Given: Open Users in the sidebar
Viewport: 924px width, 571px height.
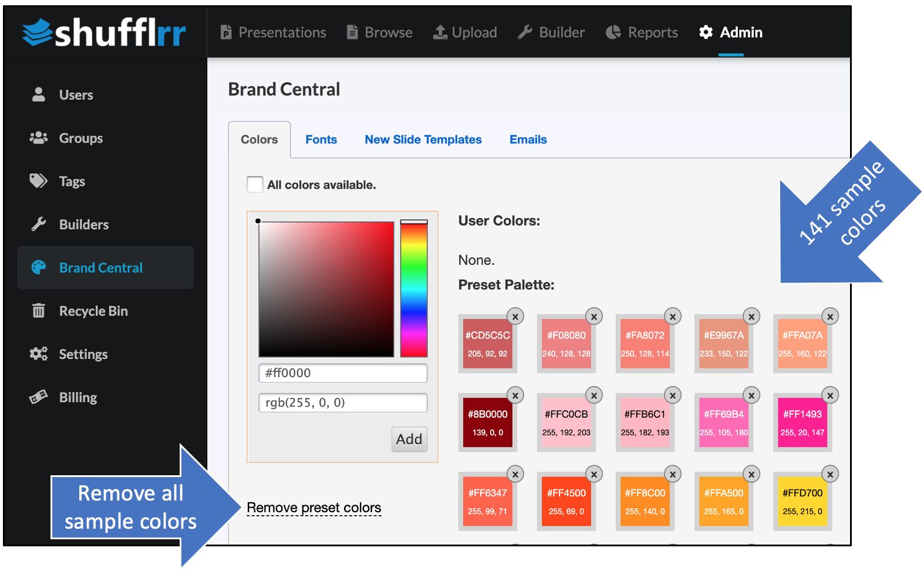Looking at the screenshot, I should (76, 95).
